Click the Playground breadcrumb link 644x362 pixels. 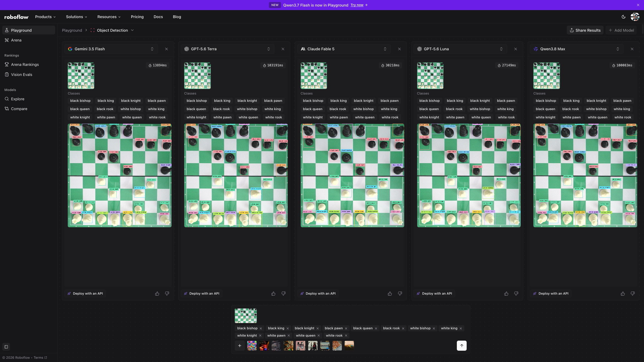coord(72,30)
